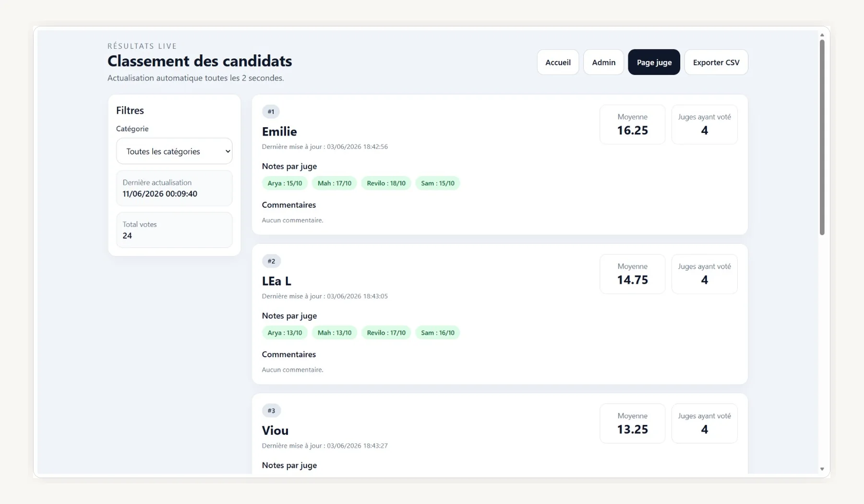This screenshot has height=504, width=864.
Task: Click Viou's Moyenne 13.25 box
Action: [632, 423]
